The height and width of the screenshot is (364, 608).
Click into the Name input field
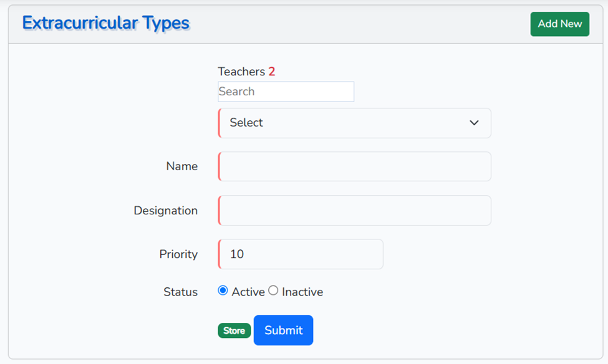click(354, 166)
